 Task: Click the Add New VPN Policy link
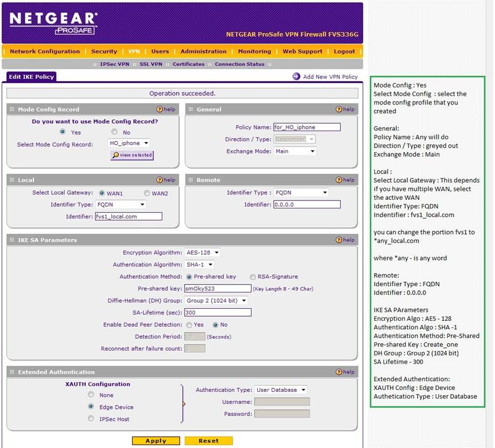(x=330, y=77)
